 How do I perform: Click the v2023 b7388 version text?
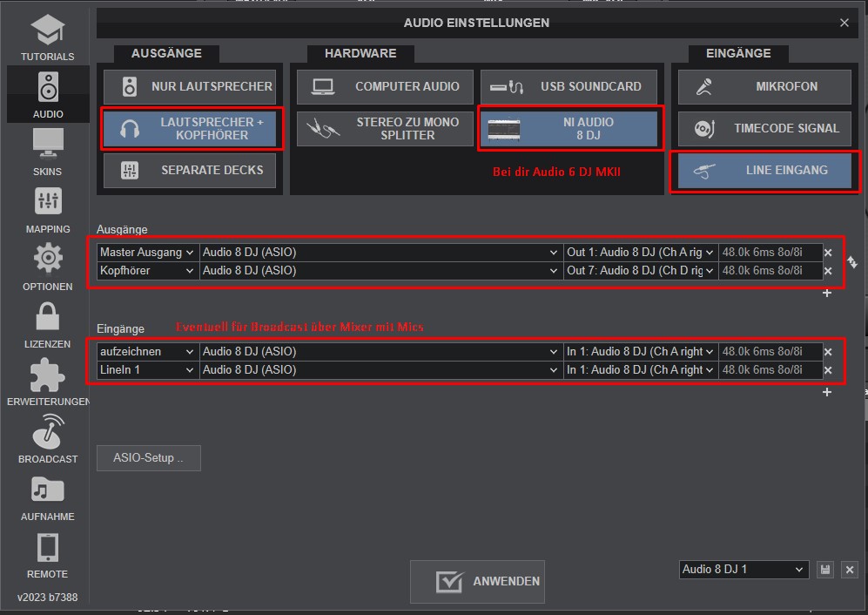click(x=48, y=598)
